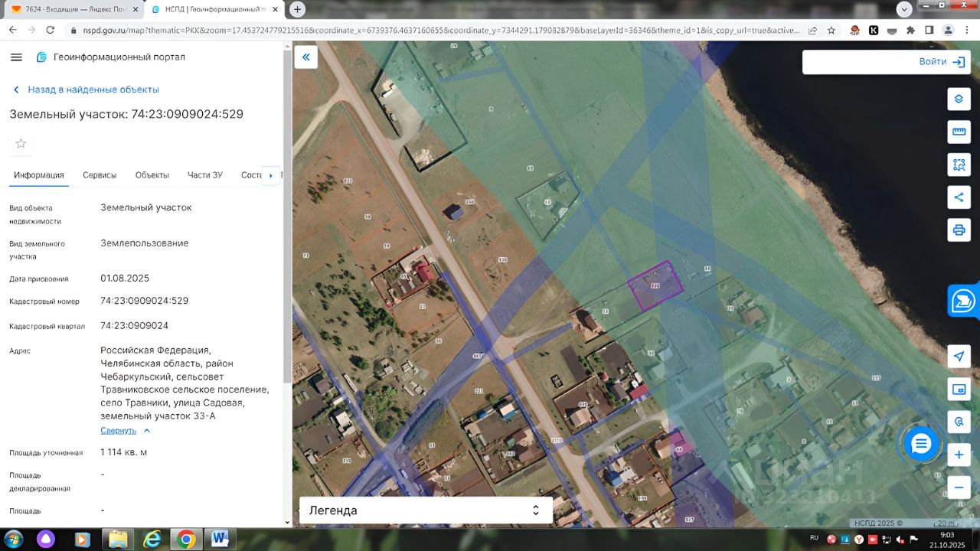
Task: Switch to the Части ЗУ tab
Action: point(205,175)
